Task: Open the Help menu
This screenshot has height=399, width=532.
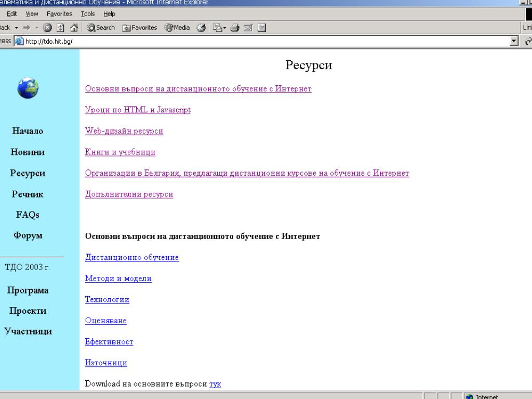Action: coord(109,14)
